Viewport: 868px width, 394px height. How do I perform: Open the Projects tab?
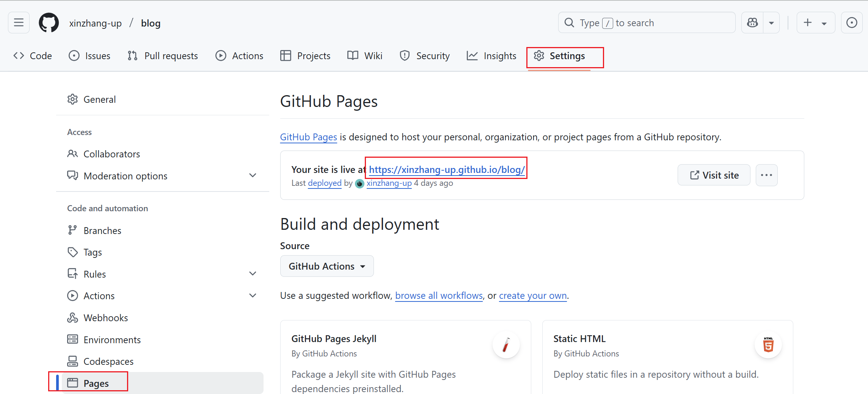[x=305, y=56]
